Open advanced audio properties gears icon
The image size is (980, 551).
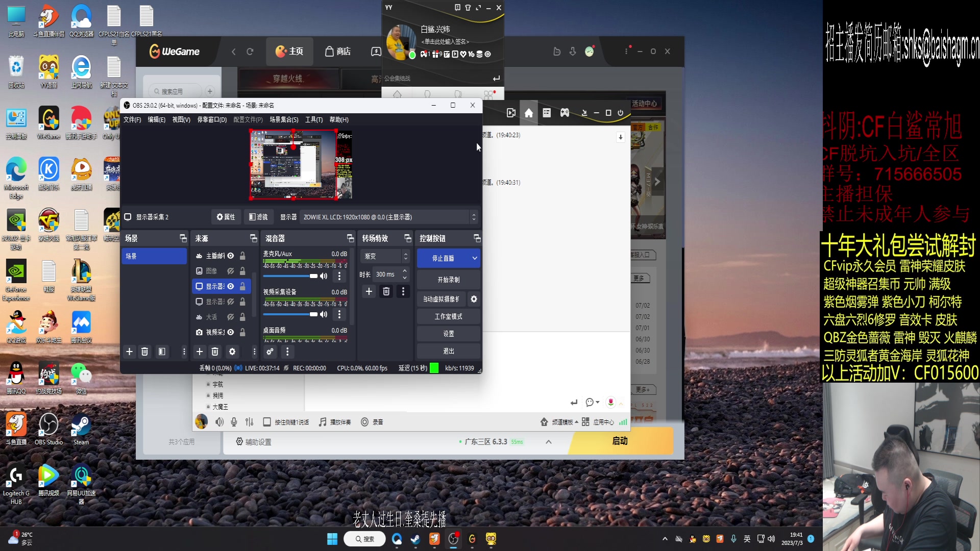(270, 352)
